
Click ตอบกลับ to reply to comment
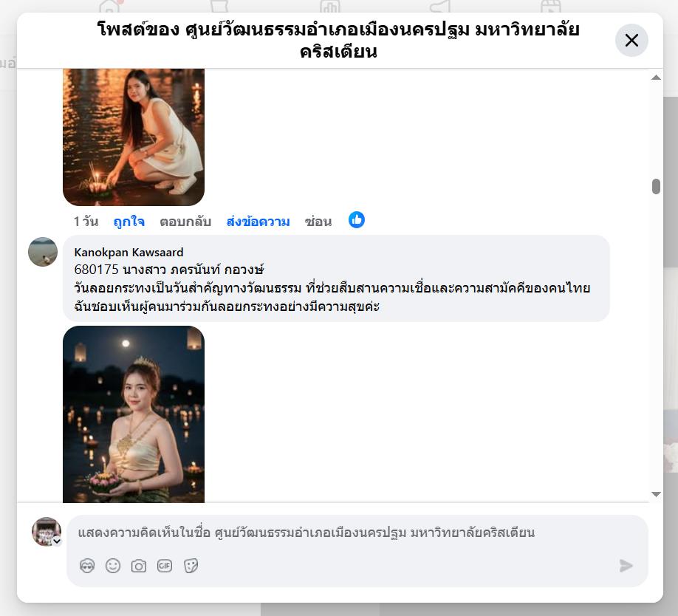[185, 222]
